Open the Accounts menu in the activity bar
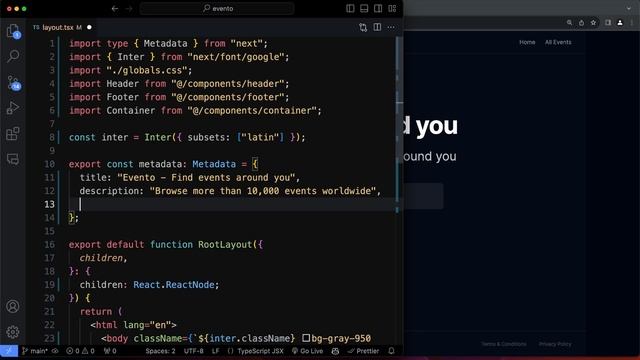 point(13,306)
